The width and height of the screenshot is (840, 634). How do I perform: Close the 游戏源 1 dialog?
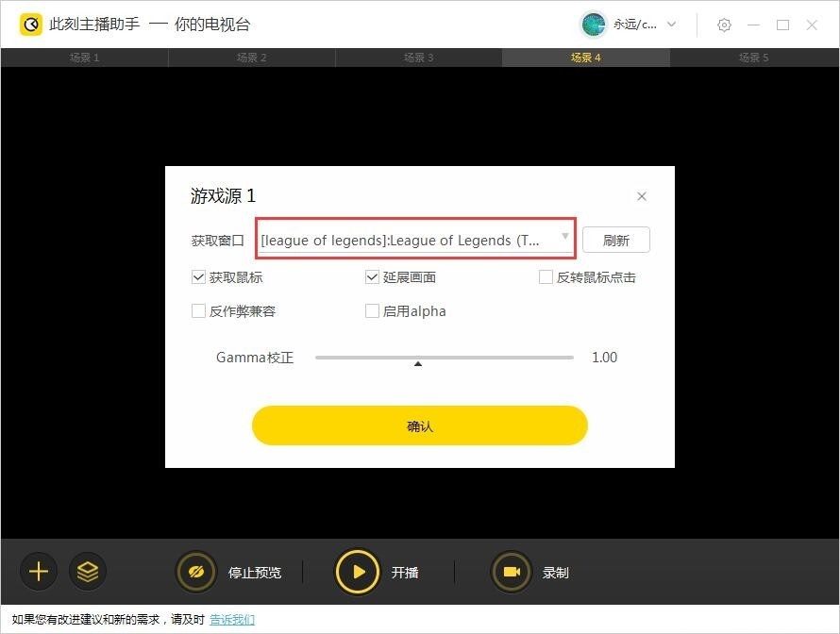(642, 196)
